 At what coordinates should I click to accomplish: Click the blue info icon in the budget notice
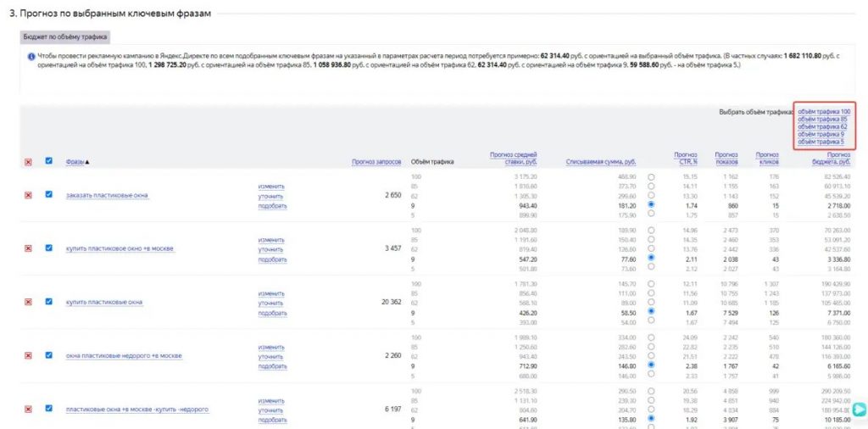(31, 56)
